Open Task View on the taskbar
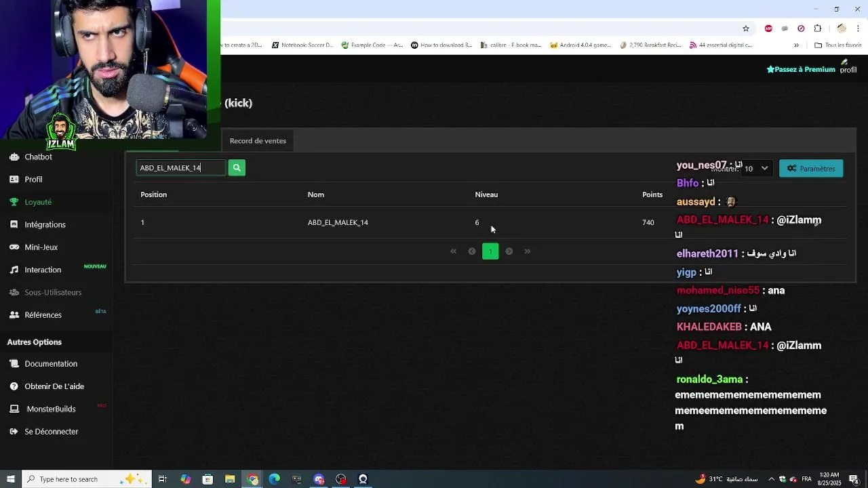Viewport: 868px width, 488px height. [163, 479]
